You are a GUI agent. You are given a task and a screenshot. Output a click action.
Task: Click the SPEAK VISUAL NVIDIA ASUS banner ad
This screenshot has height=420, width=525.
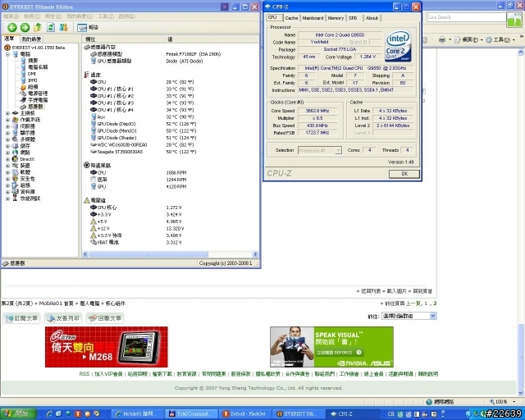[x=331, y=347]
